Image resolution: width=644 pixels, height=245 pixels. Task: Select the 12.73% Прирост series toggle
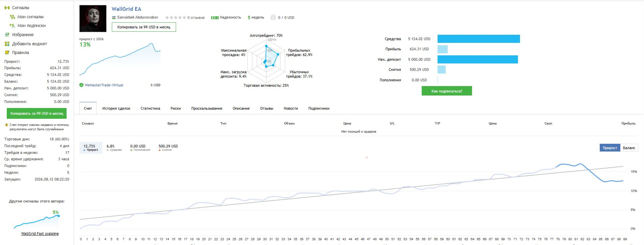tap(91, 148)
